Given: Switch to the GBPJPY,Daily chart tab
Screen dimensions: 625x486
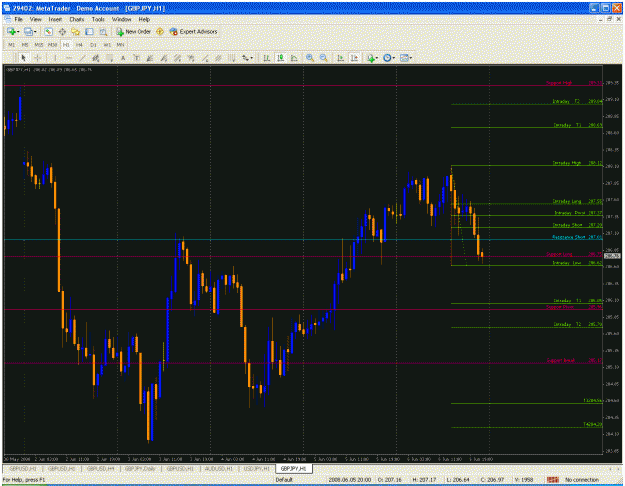Looking at the screenshot, I should tap(141, 469).
